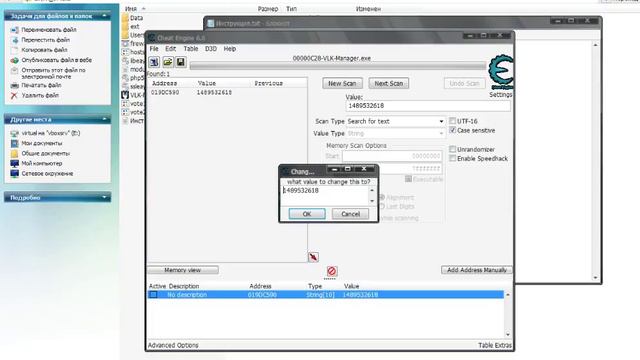The width and height of the screenshot is (640, 360).
Task: Open the process selector icon in Cheat Engine
Action: click(154, 62)
